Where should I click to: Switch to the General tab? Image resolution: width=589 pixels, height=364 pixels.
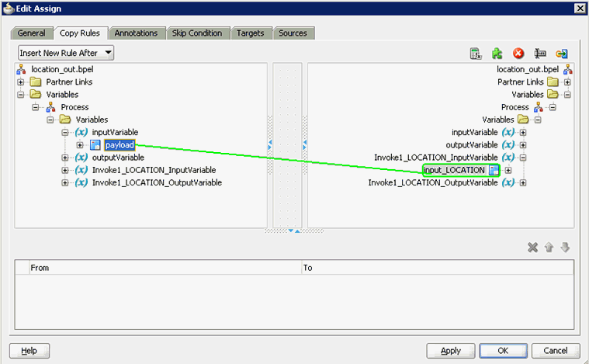click(x=32, y=33)
